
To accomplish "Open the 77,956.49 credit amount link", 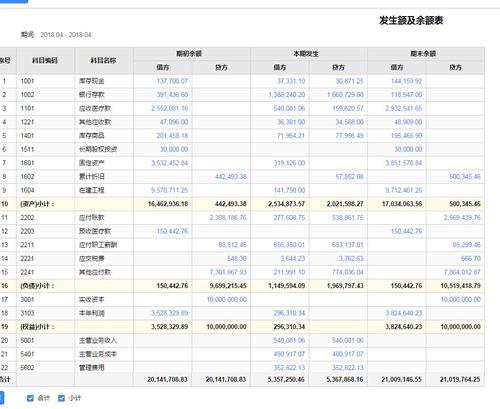I will (350, 136).
